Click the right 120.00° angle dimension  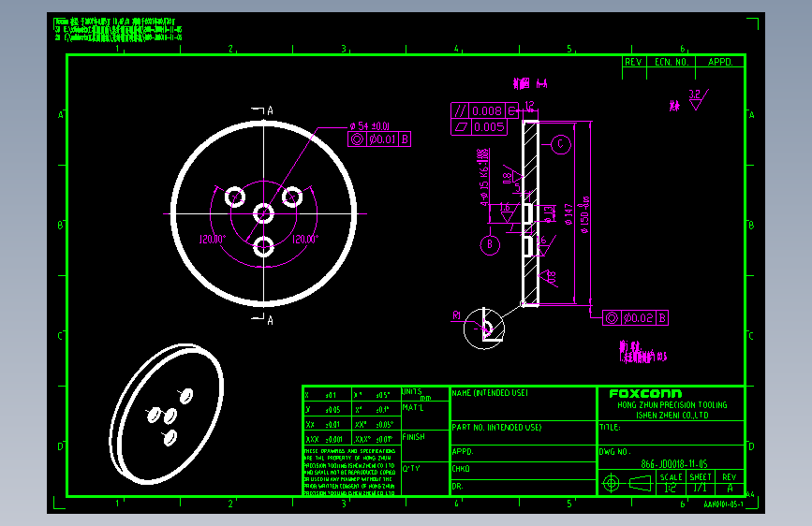(305, 240)
